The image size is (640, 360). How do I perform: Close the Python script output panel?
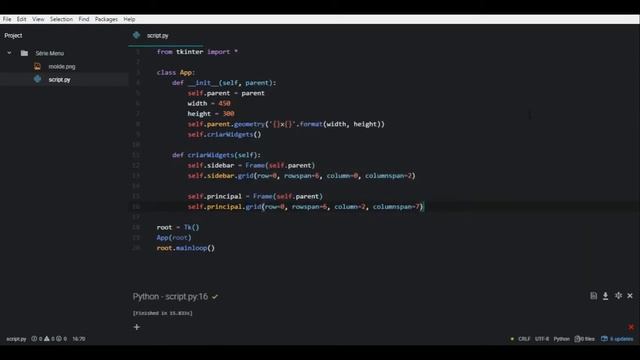pos(630,296)
